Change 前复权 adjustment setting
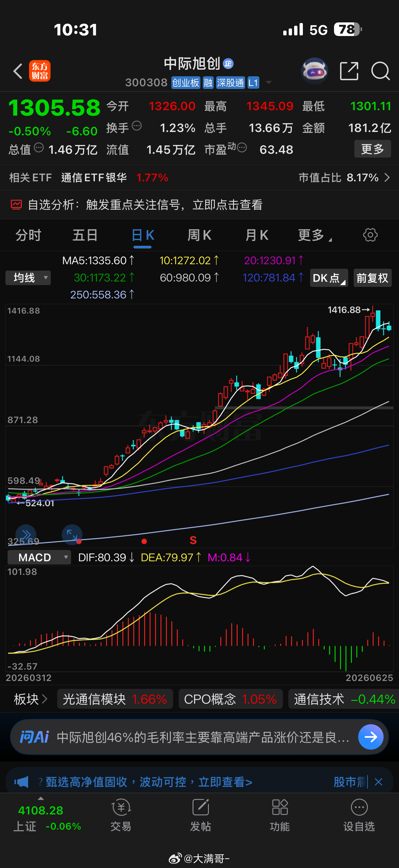The width and height of the screenshot is (399, 868). pos(372,278)
